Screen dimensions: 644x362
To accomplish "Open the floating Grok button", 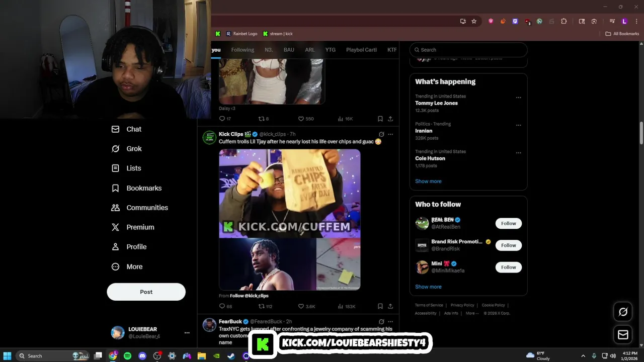I will (623, 312).
